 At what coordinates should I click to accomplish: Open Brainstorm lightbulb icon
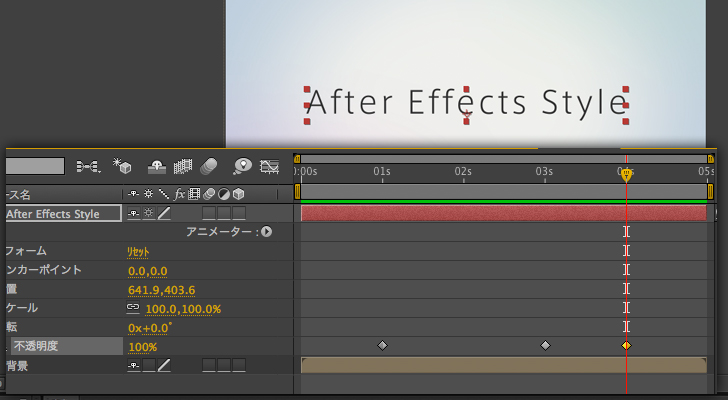click(242, 166)
